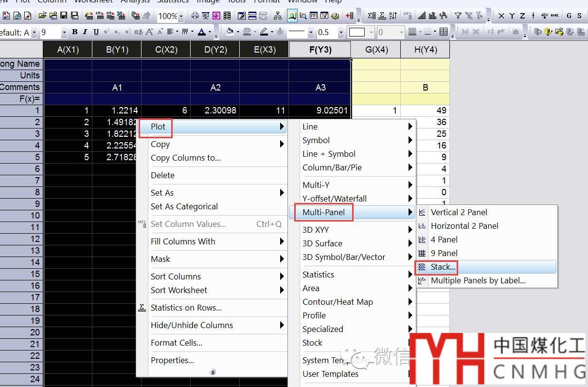Viewport: 588px width, 387px height.
Task: Toggle Underline text formatting
Action: (96, 32)
